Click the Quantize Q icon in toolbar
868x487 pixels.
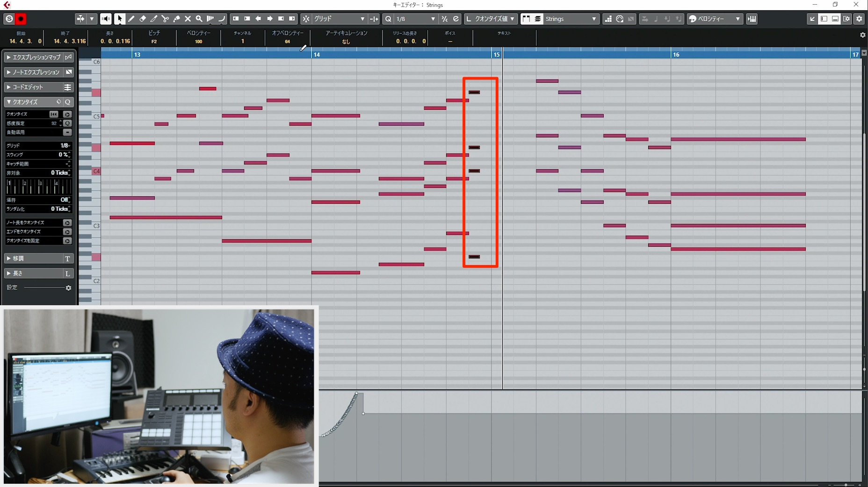coord(388,19)
